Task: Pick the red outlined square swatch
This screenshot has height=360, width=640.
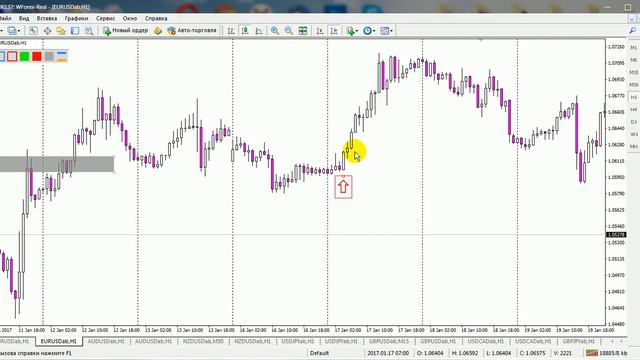Action: pos(12,57)
